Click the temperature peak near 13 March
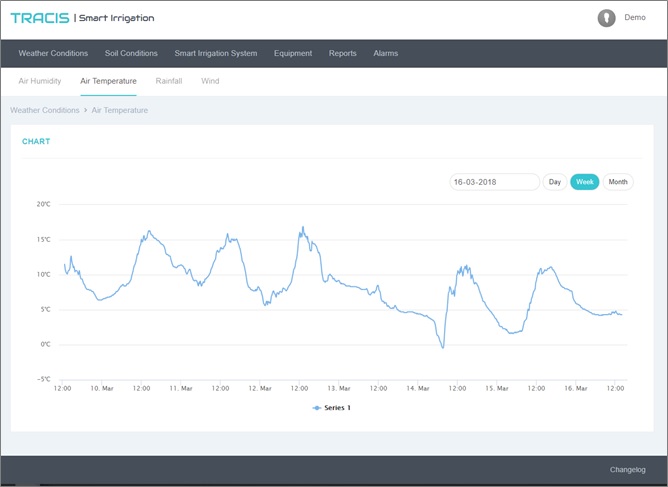The height and width of the screenshot is (487, 668). pyautogui.click(x=303, y=227)
